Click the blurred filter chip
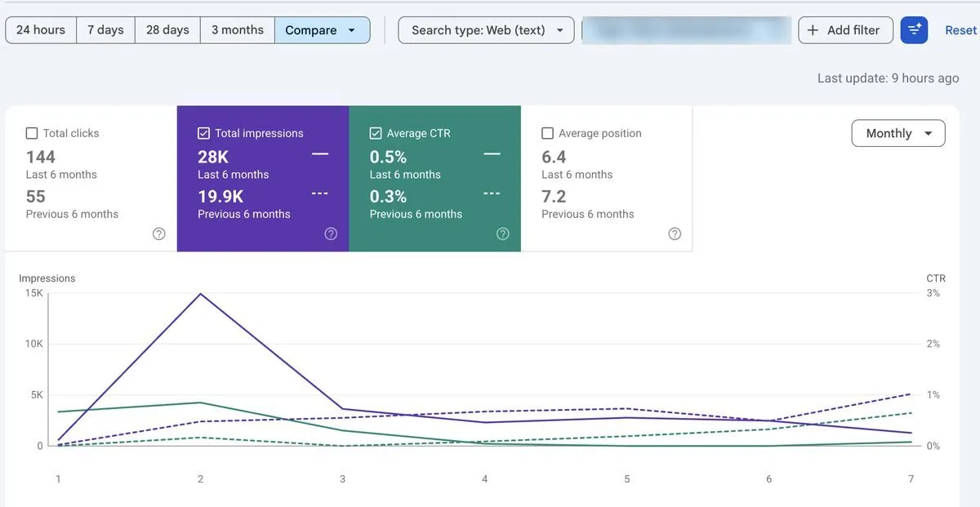 pos(687,30)
